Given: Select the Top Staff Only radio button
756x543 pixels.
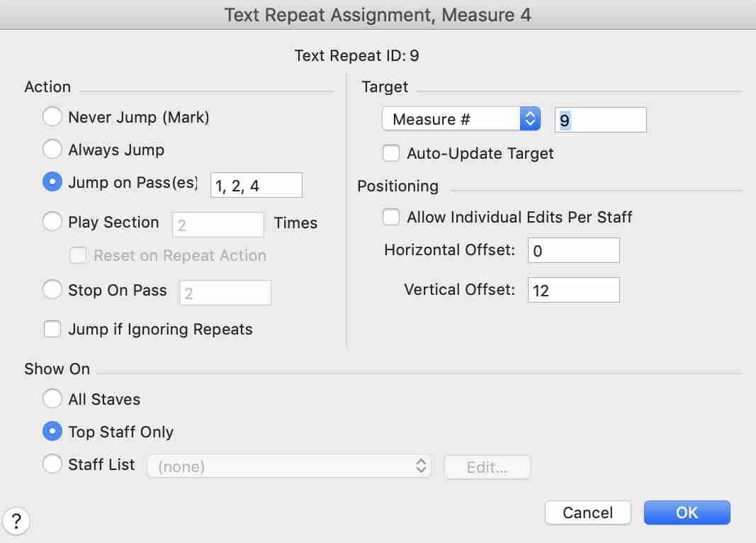Looking at the screenshot, I should point(52,432).
